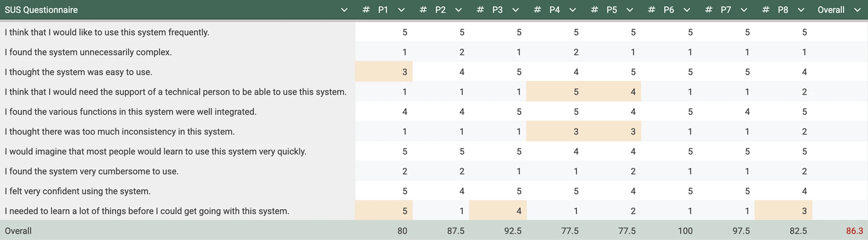Image resolution: width=868 pixels, height=240 pixels.
Task: Click P2 overall score 87.5
Action: pos(456,231)
